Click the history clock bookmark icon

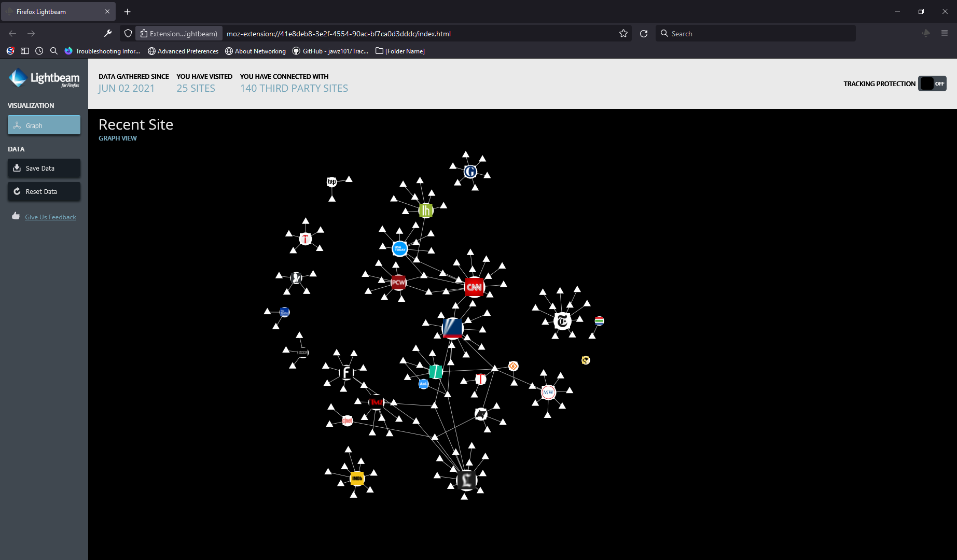[39, 51]
